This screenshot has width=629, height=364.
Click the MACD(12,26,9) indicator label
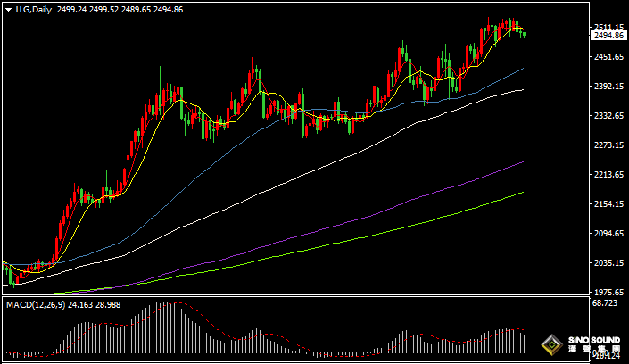(x=37, y=305)
